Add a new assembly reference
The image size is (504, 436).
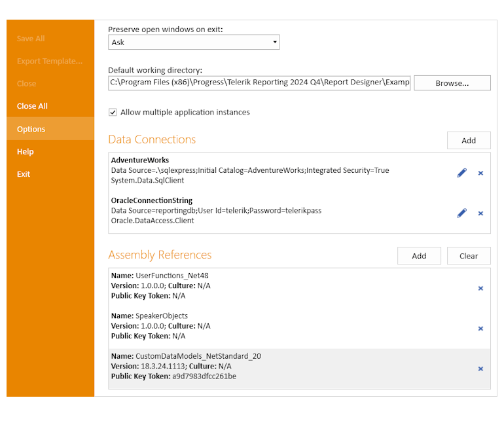tap(419, 255)
